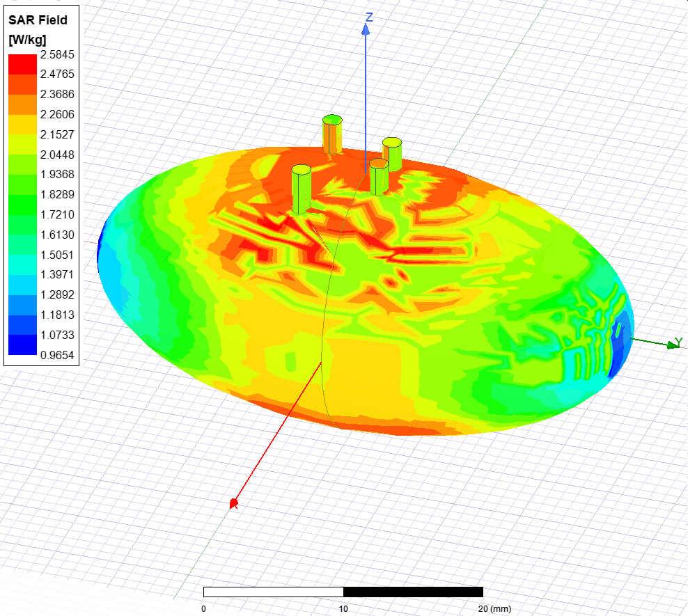
Task: Click the green Y axis label
Action: pos(678,342)
